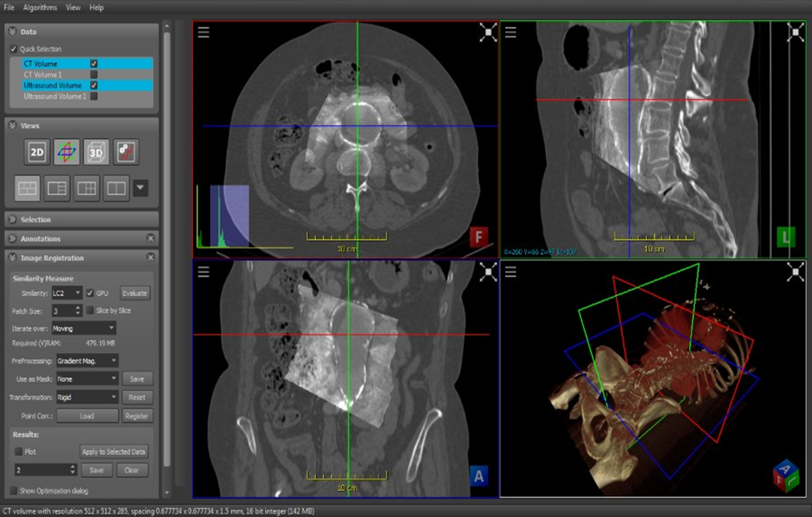
Task: Click the Evaluate button
Action: coord(134,293)
